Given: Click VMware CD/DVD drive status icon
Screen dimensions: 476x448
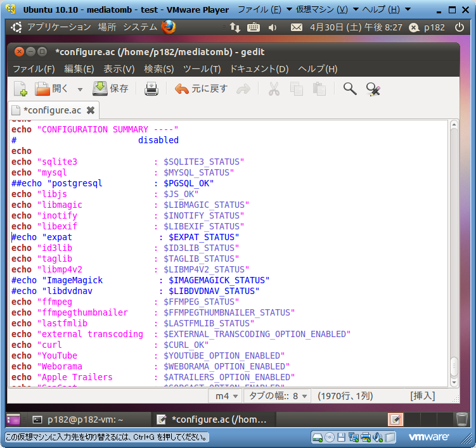Looking at the screenshot, I should (x=330, y=437).
